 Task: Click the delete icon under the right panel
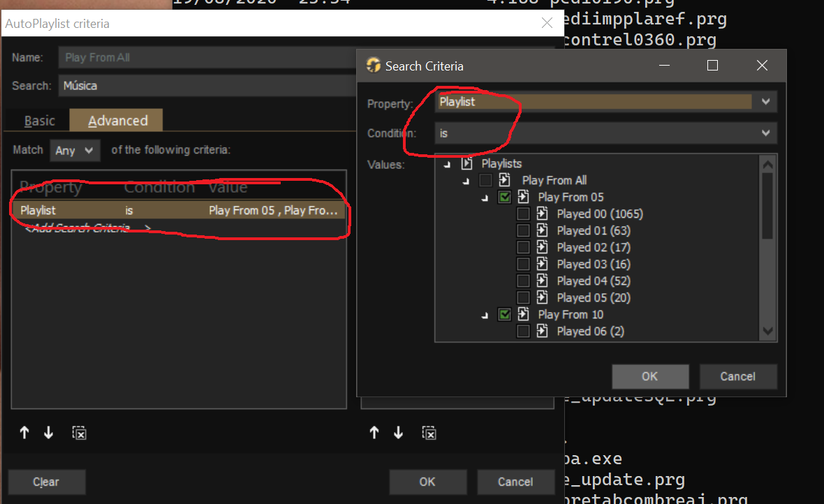(429, 433)
